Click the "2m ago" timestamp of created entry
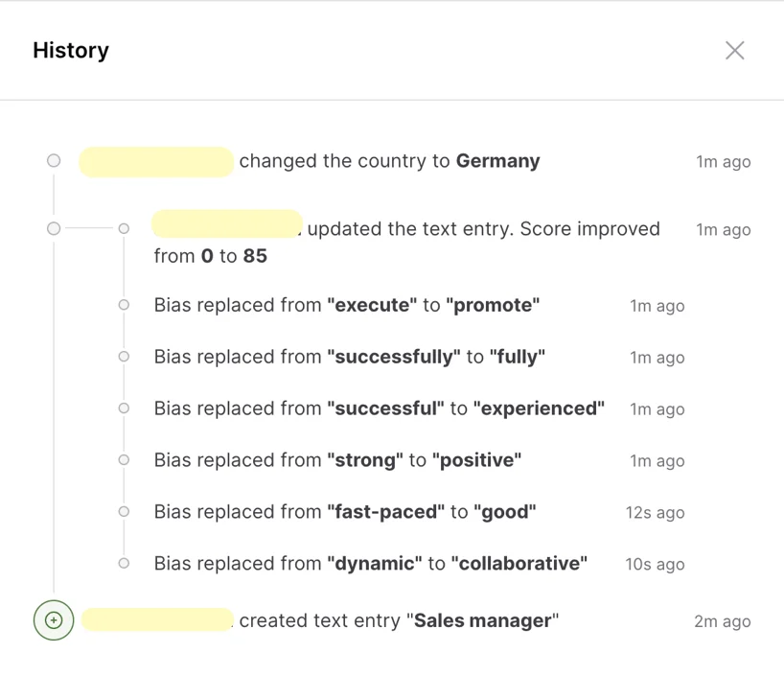This screenshot has height=676, width=784. tap(722, 621)
